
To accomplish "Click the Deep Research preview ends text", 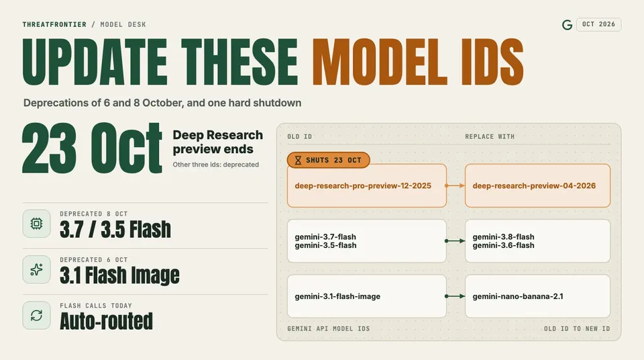I will click(217, 142).
